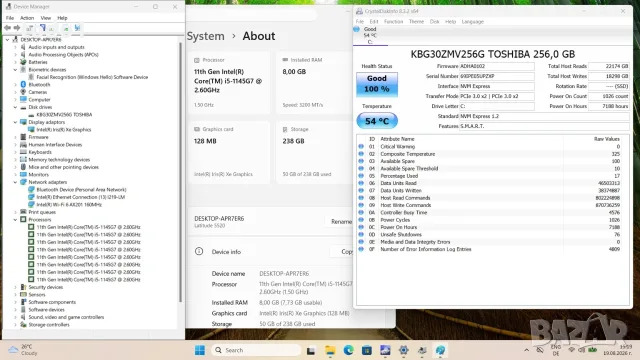Open Microsoft Edge from the taskbar
Viewport: 640px width, 360px height.
(348, 350)
